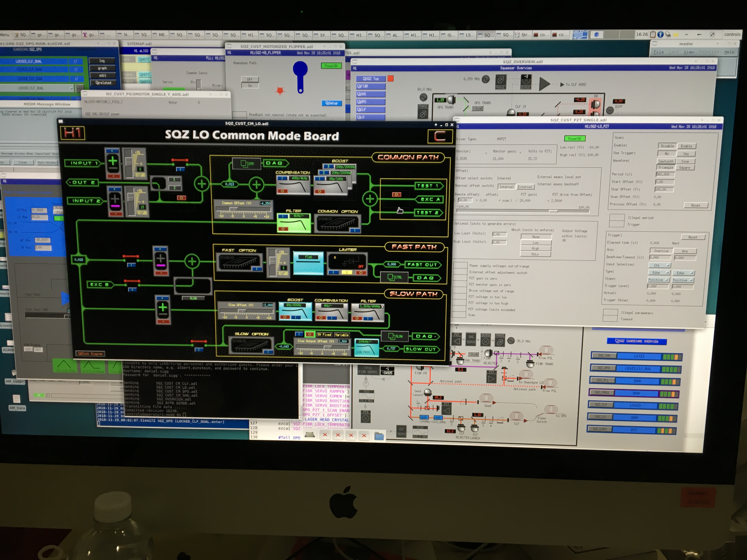
Task: Select the Sine waveform option
Action: pyautogui.click(x=685, y=161)
